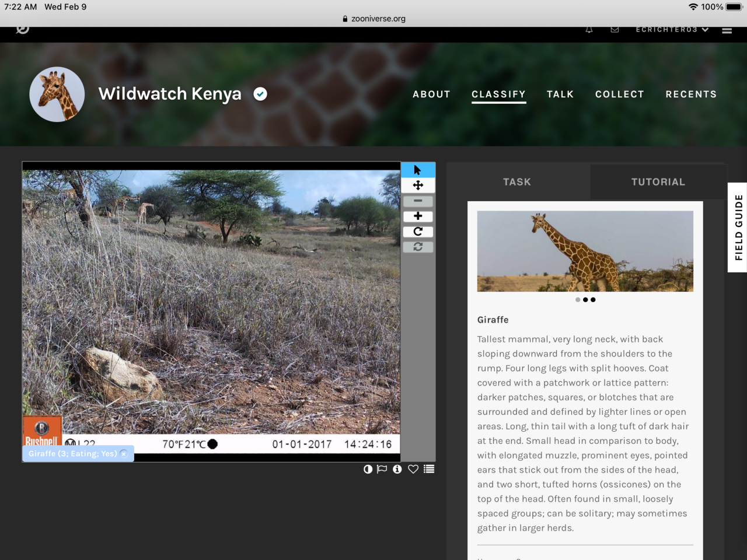The width and height of the screenshot is (747, 560).
Task: View RECENTS classifications
Action: click(691, 94)
